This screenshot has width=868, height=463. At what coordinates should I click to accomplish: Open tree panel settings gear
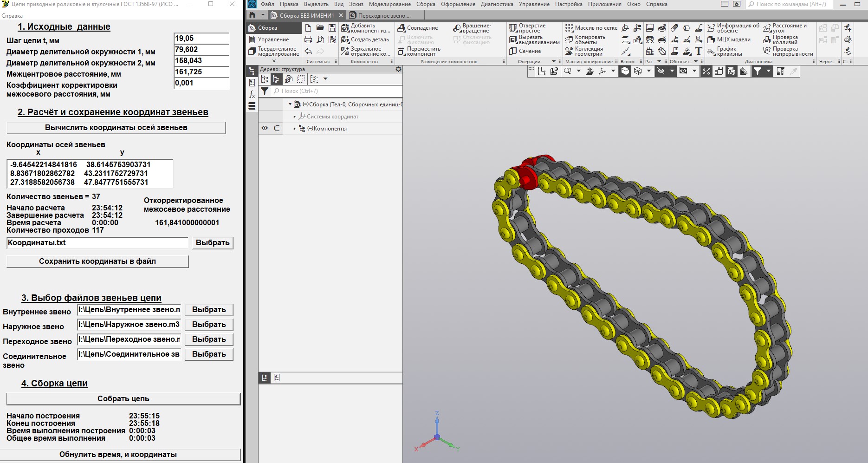click(x=398, y=69)
